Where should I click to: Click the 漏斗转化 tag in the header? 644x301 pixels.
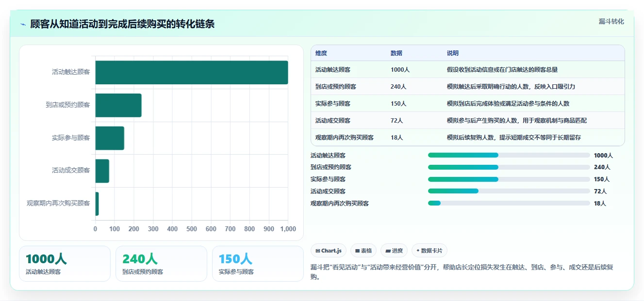click(x=611, y=22)
